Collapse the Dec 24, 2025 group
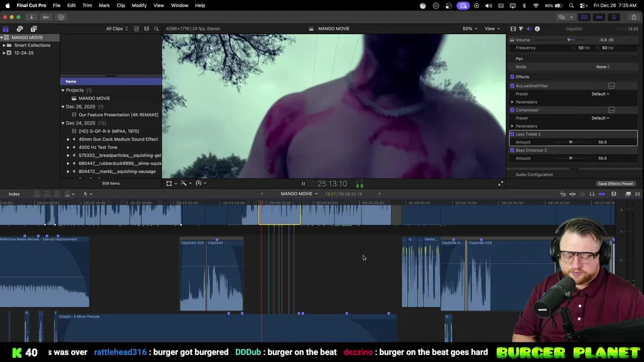 (x=63, y=123)
